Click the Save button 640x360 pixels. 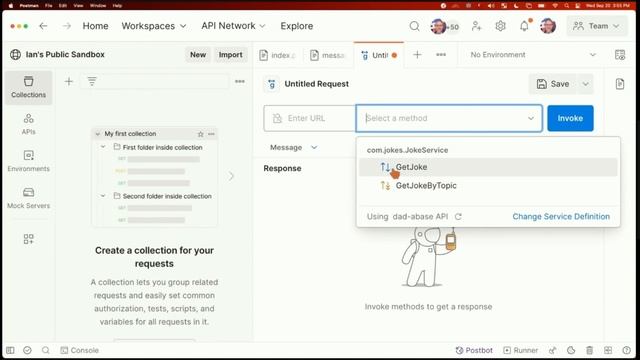click(553, 84)
